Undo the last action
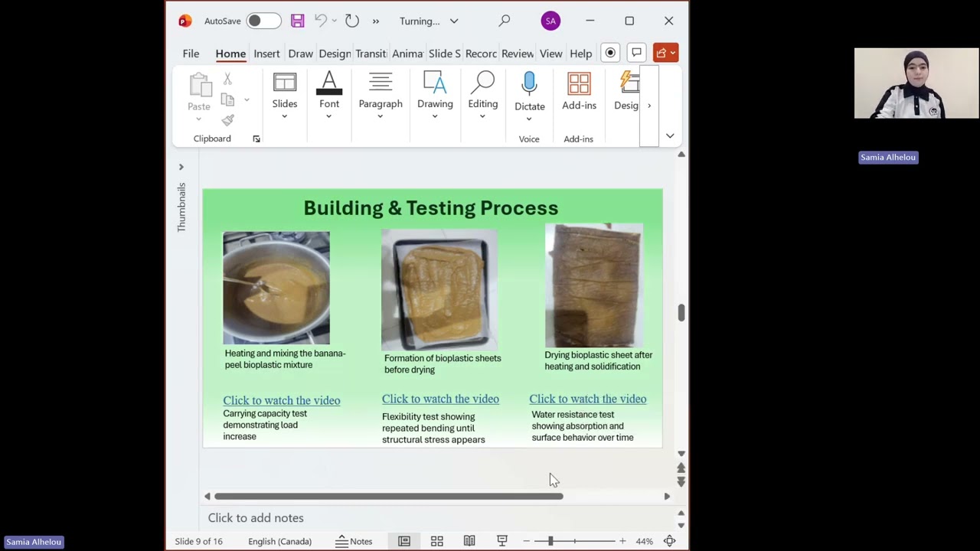This screenshot has height=551, width=980. (321, 21)
